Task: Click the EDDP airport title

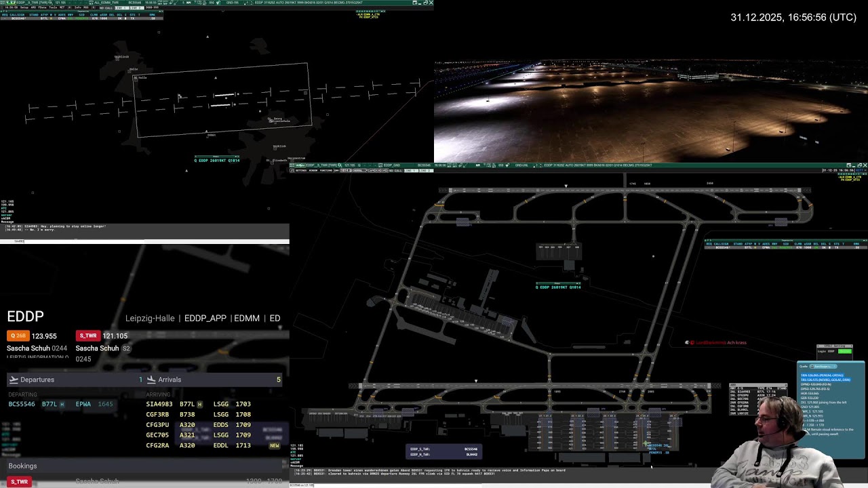Action: [x=25, y=317]
